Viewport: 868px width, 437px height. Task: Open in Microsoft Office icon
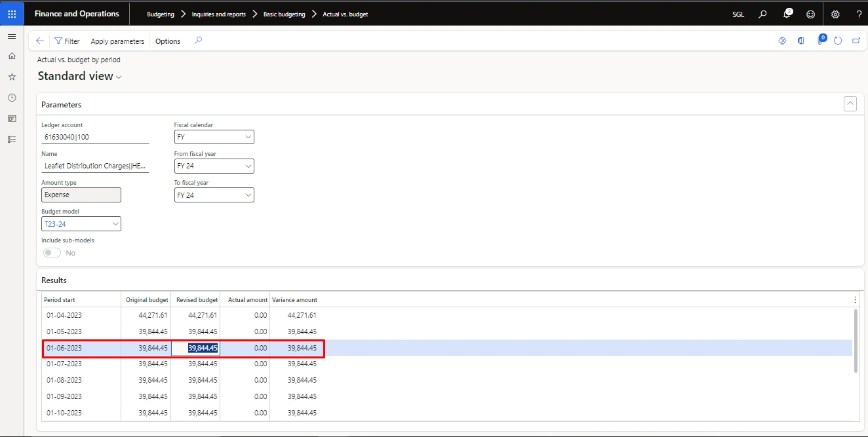point(800,41)
